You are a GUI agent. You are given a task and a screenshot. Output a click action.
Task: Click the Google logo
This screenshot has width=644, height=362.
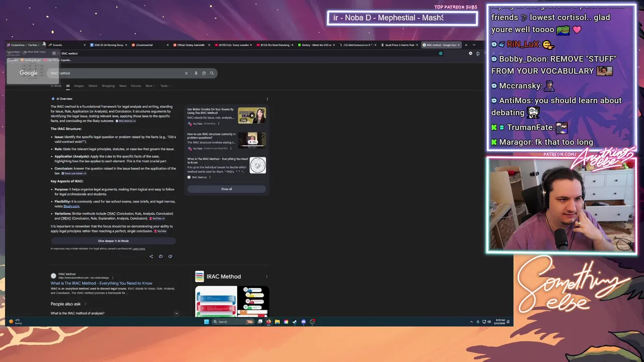coord(29,73)
